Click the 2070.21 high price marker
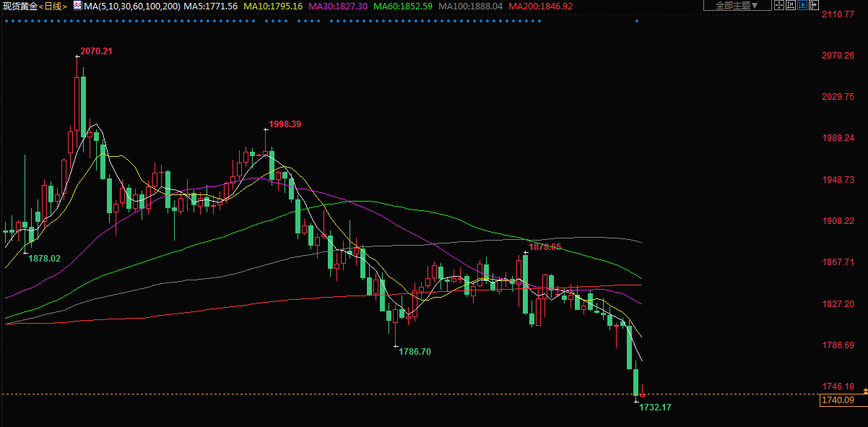 click(96, 51)
